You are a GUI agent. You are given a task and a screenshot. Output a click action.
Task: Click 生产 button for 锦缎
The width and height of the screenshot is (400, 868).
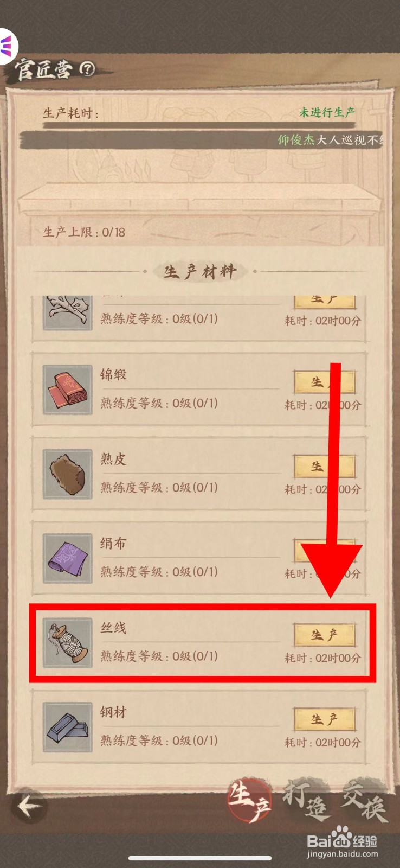pos(324,382)
